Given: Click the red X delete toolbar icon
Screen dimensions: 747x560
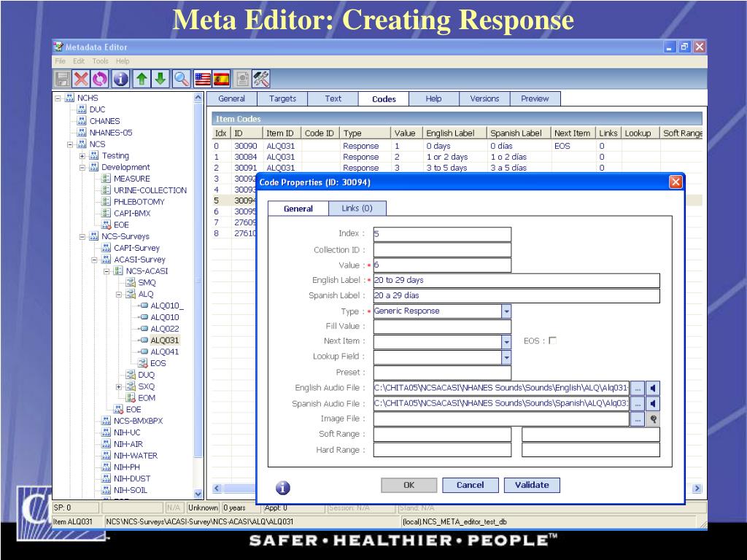Looking at the screenshot, I should [x=81, y=79].
